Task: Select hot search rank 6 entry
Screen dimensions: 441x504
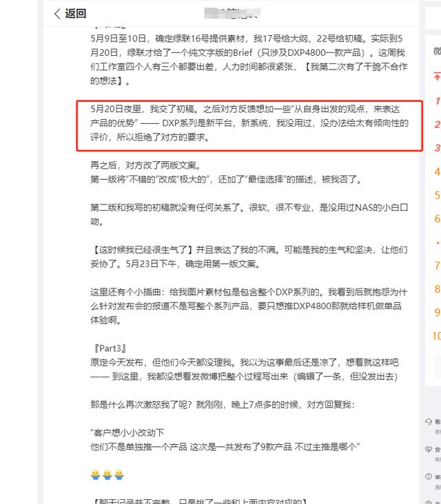Action: tap(438, 218)
